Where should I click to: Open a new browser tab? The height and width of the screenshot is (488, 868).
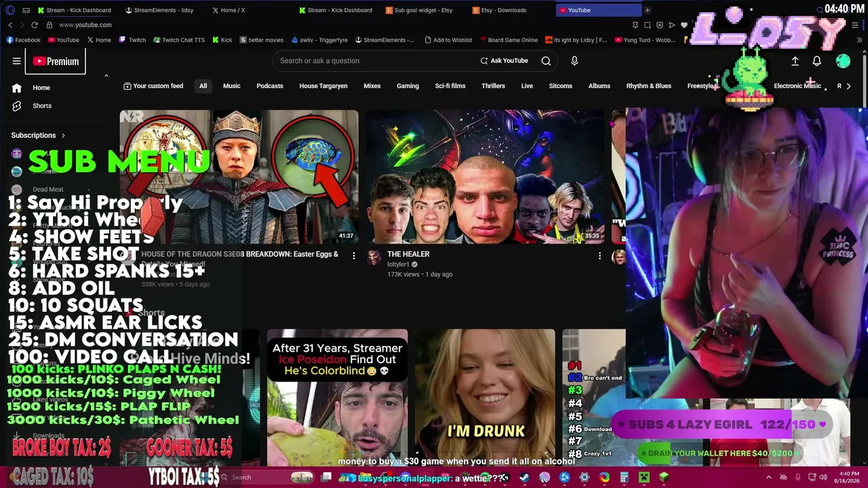tap(648, 10)
